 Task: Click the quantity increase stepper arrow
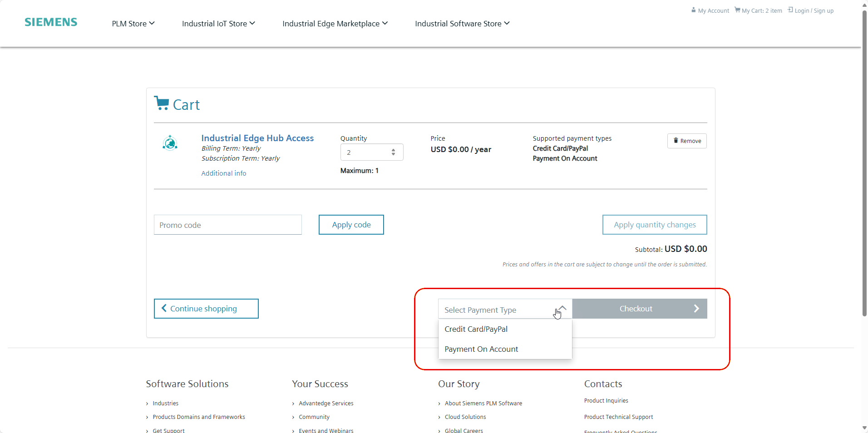(x=393, y=150)
